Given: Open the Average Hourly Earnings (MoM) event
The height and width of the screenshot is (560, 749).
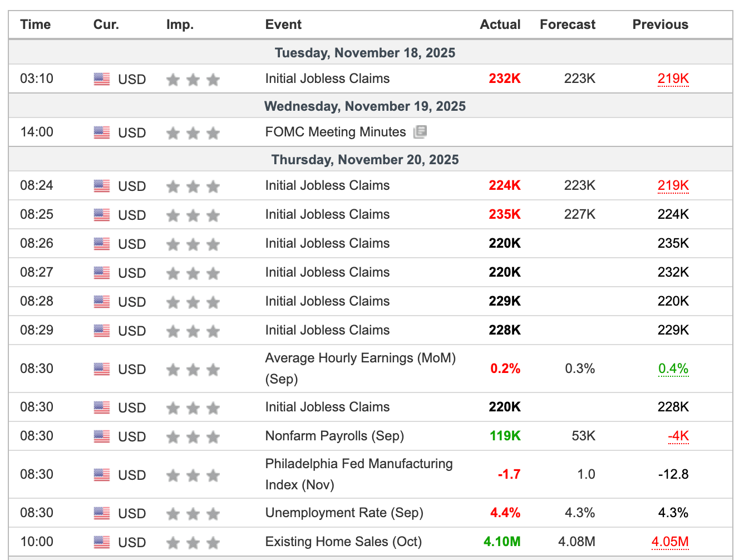Looking at the screenshot, I should pyautogui.click(x=361, y=369).
